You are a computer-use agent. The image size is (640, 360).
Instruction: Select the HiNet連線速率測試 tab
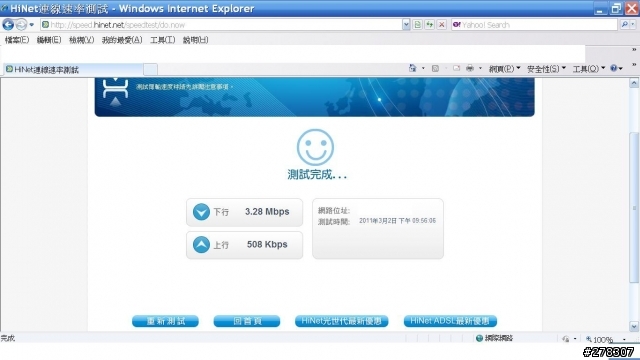coord(73,70)
